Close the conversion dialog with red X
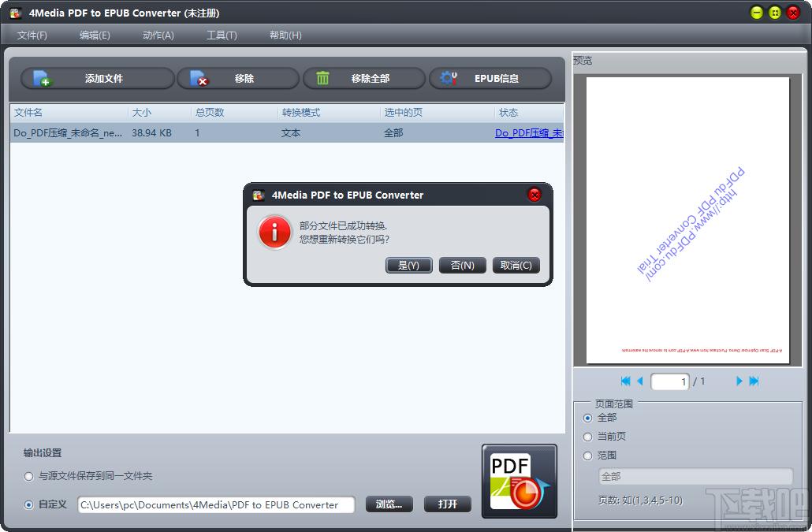 coord(535,195)
